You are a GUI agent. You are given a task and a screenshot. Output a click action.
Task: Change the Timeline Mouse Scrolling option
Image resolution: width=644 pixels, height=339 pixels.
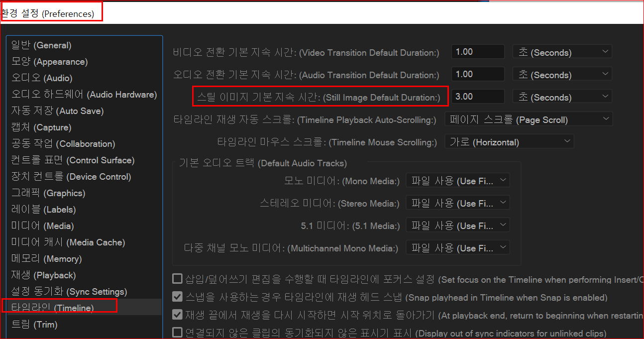[x=509, y=141]
